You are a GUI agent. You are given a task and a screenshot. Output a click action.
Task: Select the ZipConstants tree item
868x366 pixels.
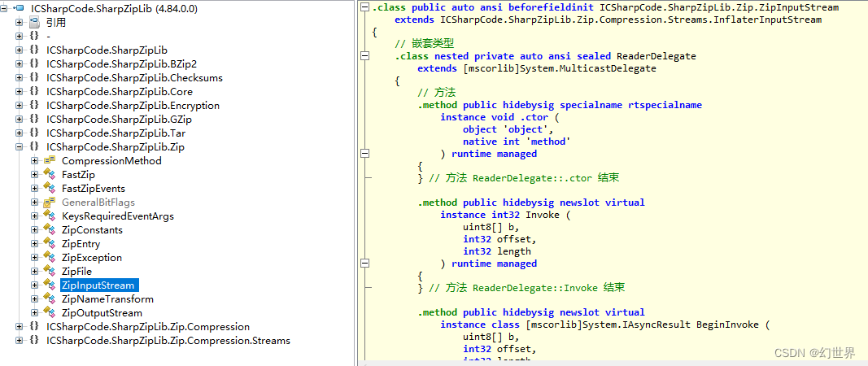[x=93, y=230]
